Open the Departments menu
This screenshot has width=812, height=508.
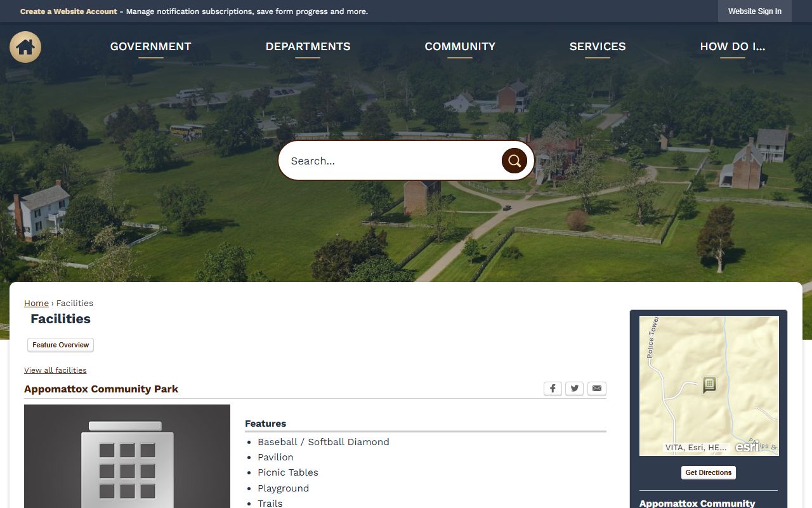[308, 47]
